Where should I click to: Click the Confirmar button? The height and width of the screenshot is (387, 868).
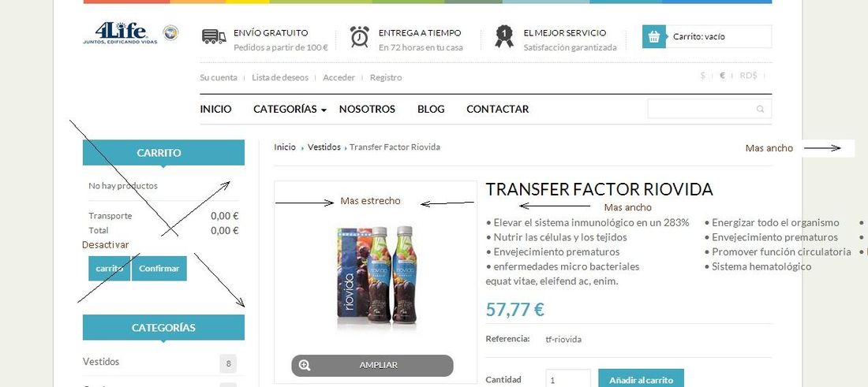pyautogui.click(x=159, y=268)
